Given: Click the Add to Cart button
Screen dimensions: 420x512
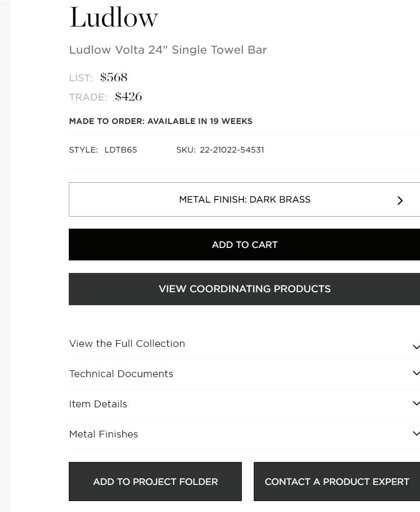Looking at the screenshot, I should (x=244, y=245).
